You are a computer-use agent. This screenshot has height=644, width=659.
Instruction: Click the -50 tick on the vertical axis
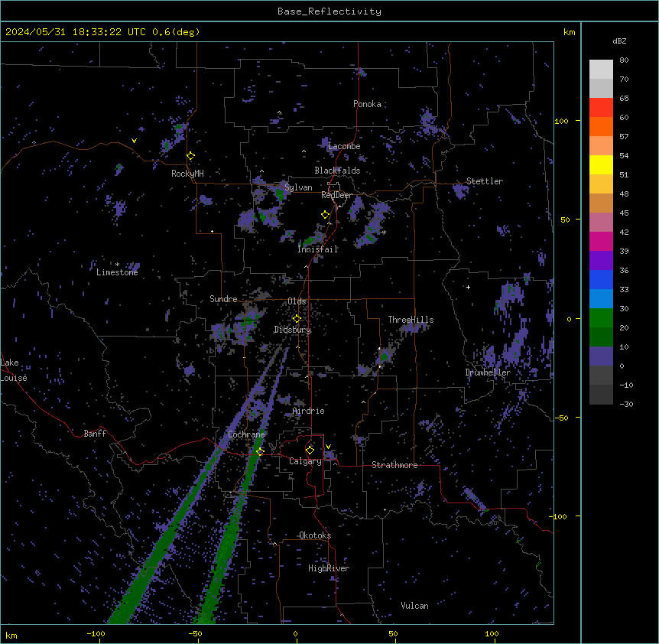(x=561, y=418)
